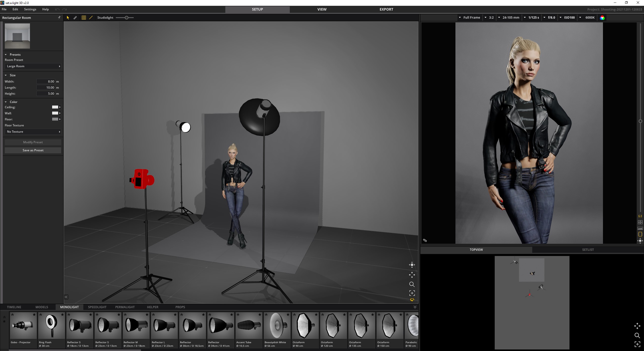Click the magnifier zoom icon in 3D viewport
The height and width of the screenshot is (351, 644).
point(412,284)
